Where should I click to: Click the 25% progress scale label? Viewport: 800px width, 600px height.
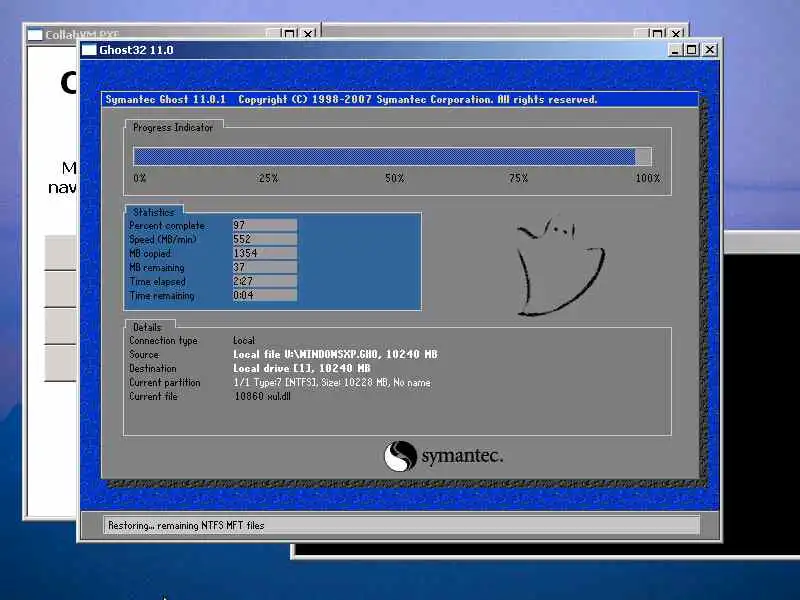click(268, 178)
